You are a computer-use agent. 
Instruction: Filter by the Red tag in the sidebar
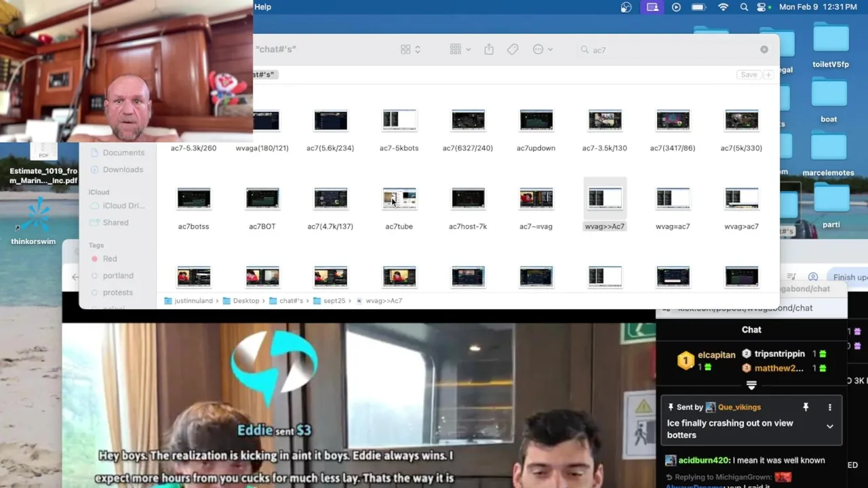(104, 259)
